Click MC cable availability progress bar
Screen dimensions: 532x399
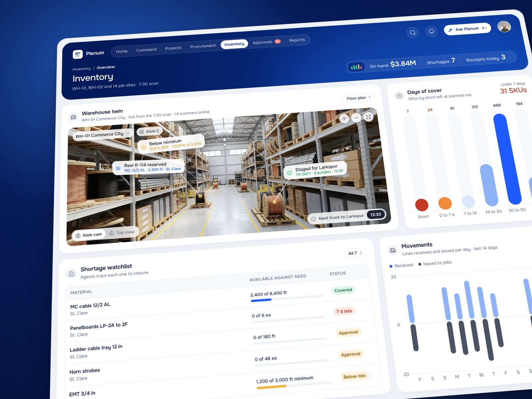tap(286, 298)
